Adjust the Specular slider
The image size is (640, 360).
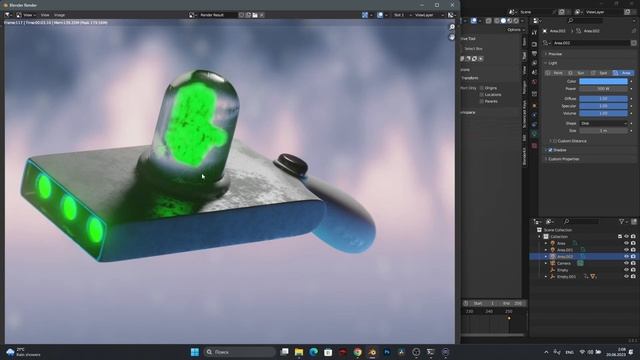[603, 106]
